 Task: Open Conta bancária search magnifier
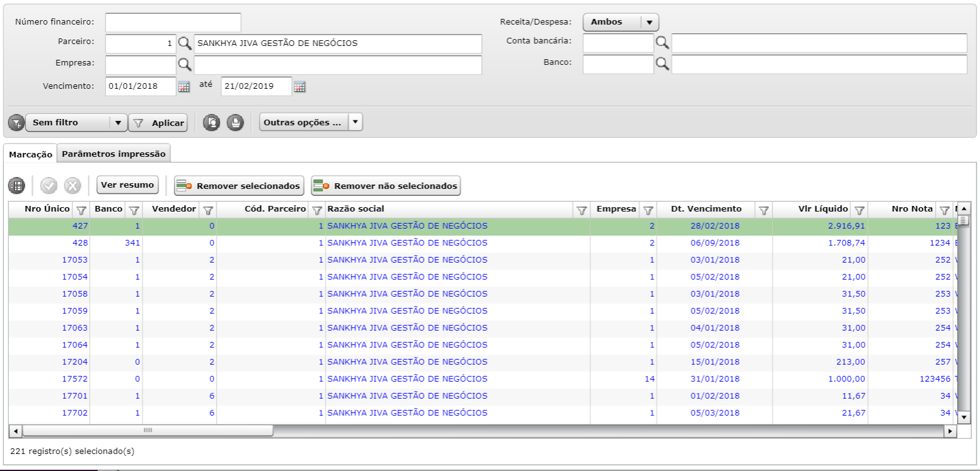point(662,42)
